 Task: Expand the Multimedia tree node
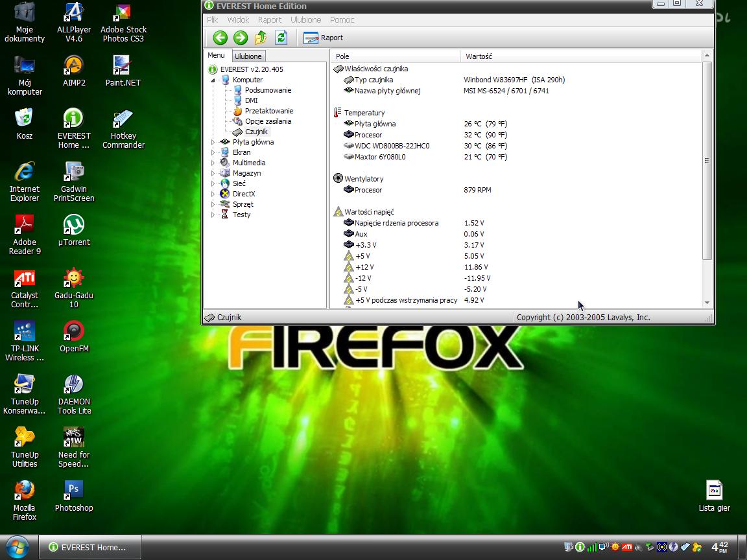(213, 163)
